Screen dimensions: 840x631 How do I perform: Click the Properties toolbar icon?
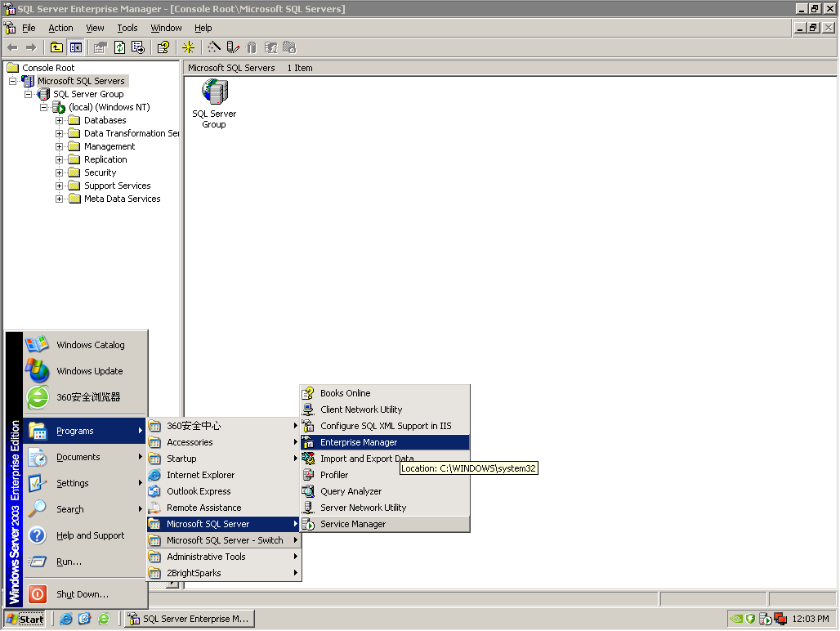pyautogui.click(x=99, y=47)
